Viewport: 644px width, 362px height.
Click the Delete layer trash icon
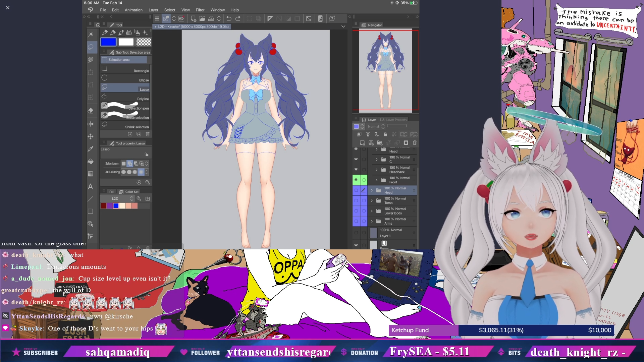[x=415, y=143]
